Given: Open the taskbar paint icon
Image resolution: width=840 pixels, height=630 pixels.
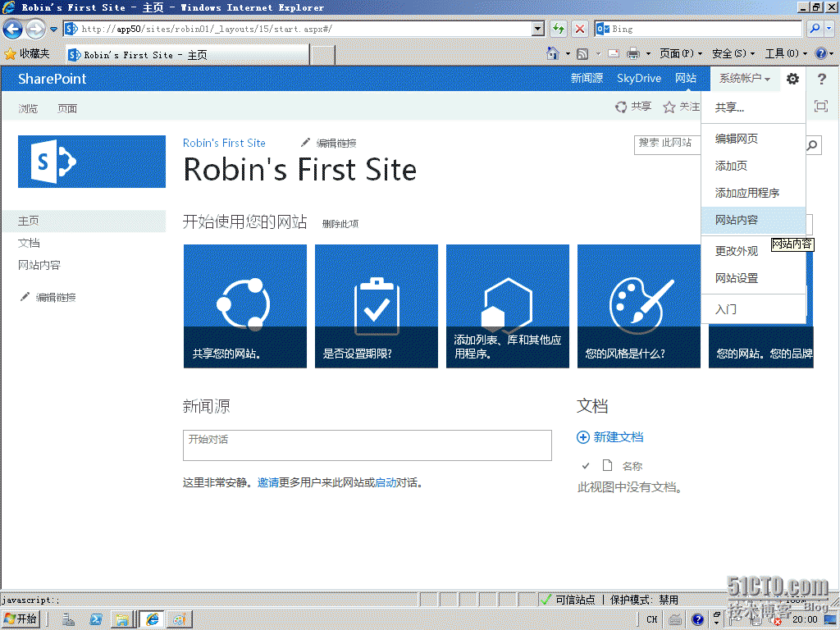Looking at the screenshot, I should pos(178,620).
